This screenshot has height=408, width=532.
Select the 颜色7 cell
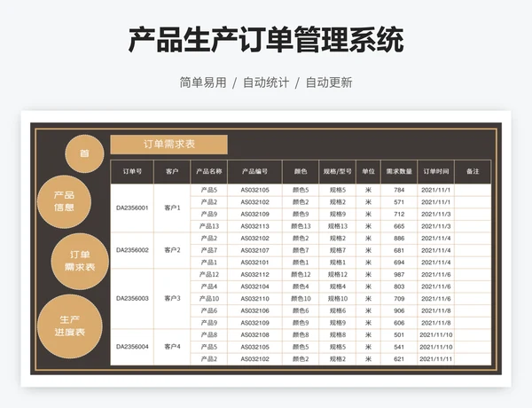click(301, 250)
